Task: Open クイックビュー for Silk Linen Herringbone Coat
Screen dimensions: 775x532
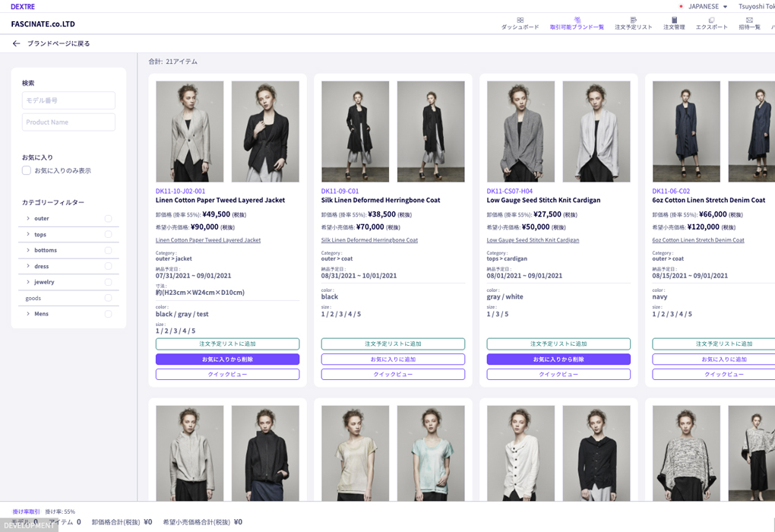Action: 393,374
